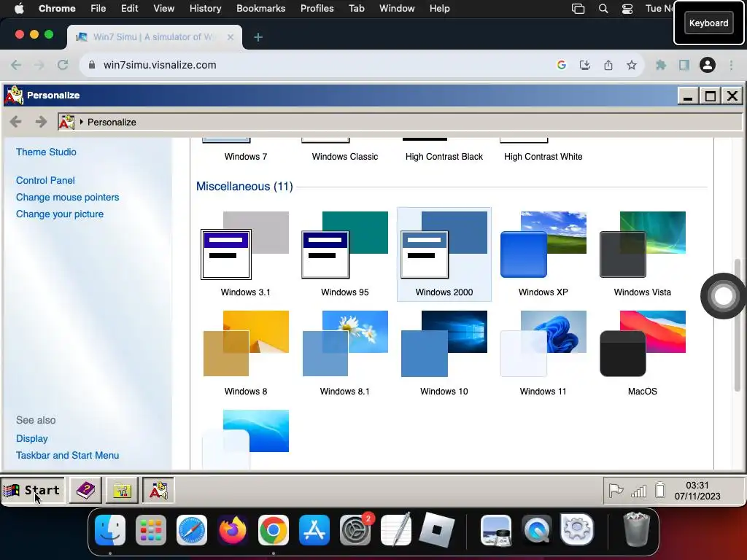Click the taskbar clock showing 03:31
747x560 pixels.
pyautogui.click(x=697, y=491)
